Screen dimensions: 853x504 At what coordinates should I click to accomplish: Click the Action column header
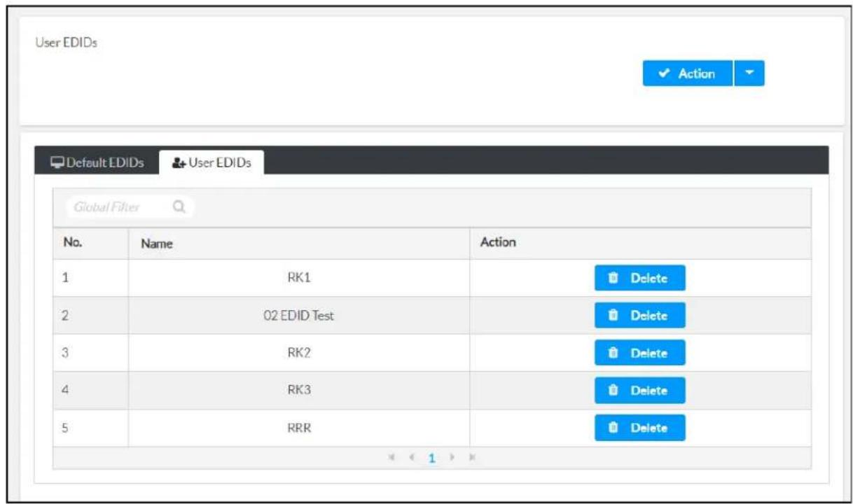pyautogui.click(x=640, y=243)
